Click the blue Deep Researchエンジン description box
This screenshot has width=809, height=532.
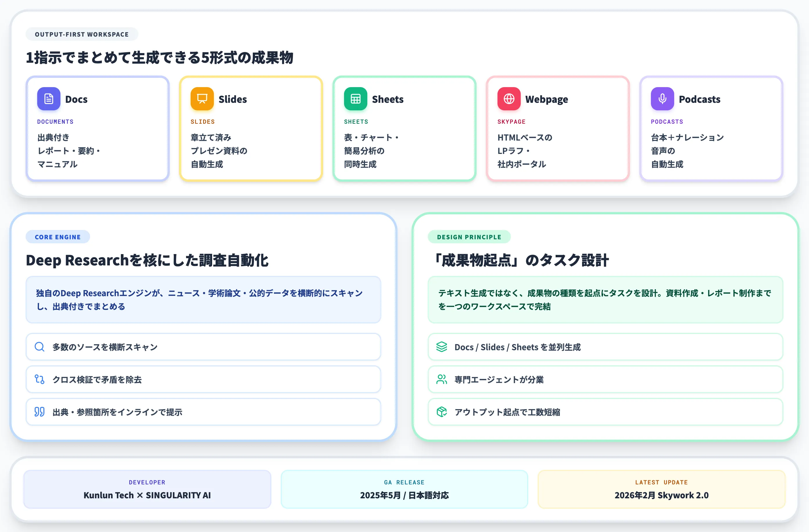click(203, 300)
